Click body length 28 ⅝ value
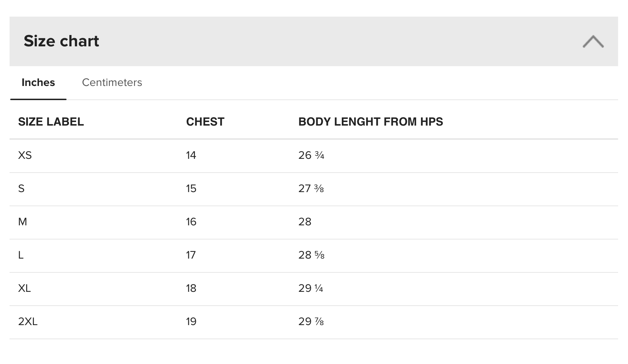628x364 pixels. click(x=311, y=255)
